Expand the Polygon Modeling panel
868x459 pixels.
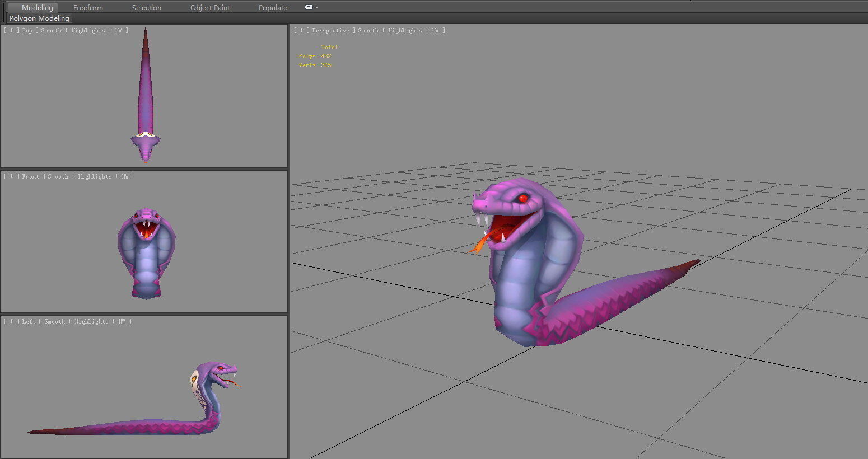(x=39, y=18)
